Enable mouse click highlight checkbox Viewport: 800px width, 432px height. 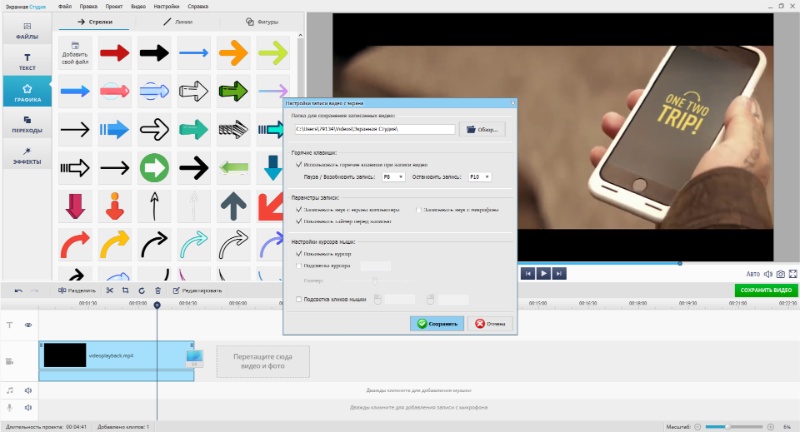[x=299, y=299]
